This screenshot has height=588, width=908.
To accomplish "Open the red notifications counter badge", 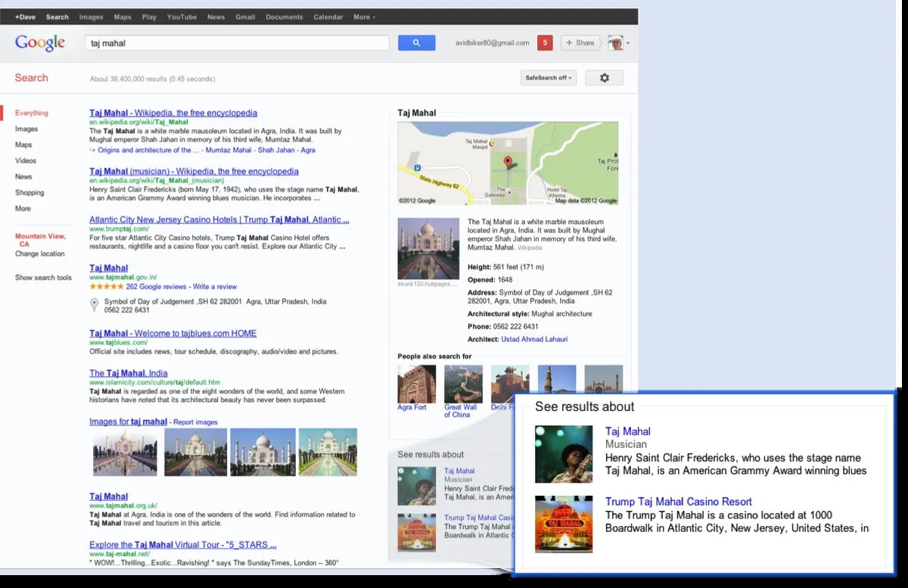I will pos(545,43).
